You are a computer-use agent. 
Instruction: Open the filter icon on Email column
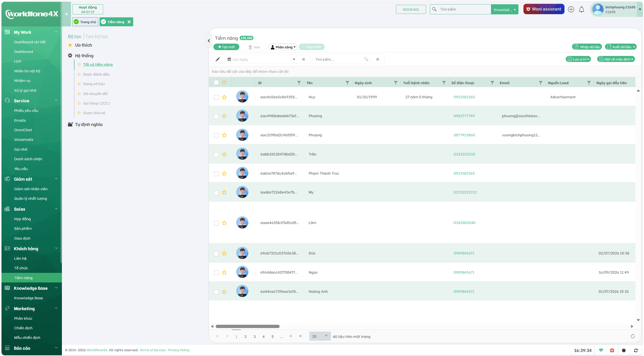point(541,83)
